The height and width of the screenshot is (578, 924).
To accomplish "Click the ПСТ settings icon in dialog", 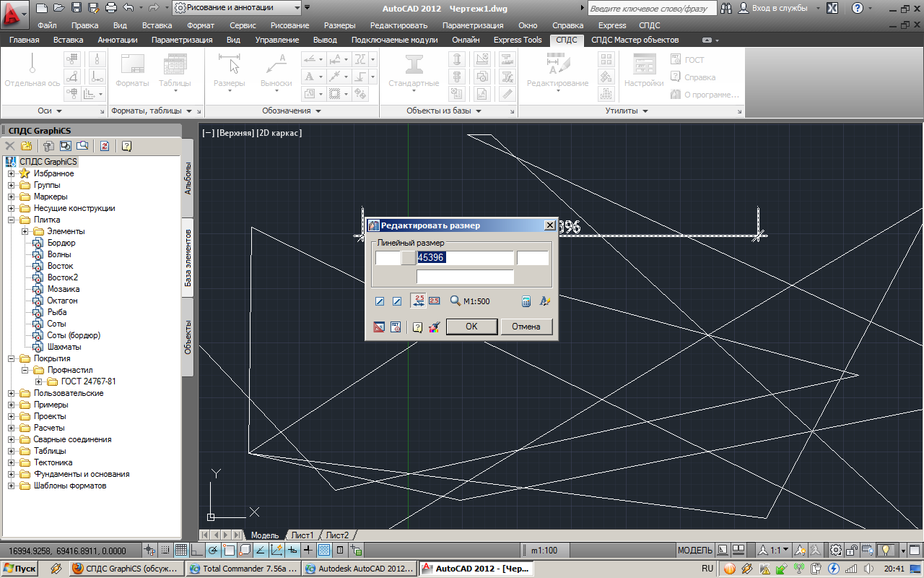I will 396,327.
